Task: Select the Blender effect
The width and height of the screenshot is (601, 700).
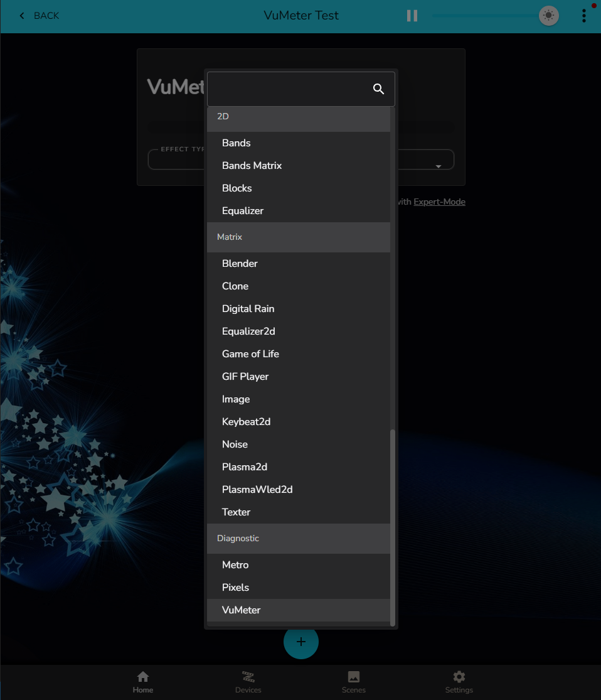Action: click(x=299, y=264)
